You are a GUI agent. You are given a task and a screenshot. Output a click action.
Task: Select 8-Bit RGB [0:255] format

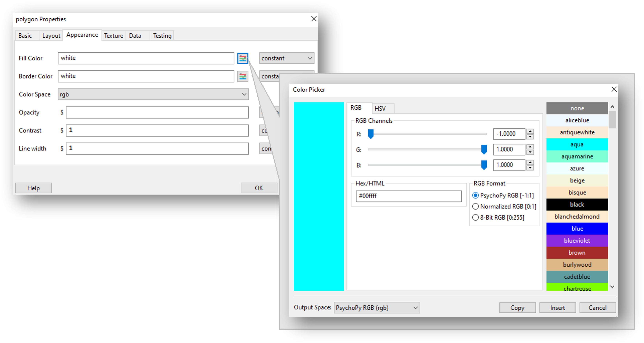[476, 217]
